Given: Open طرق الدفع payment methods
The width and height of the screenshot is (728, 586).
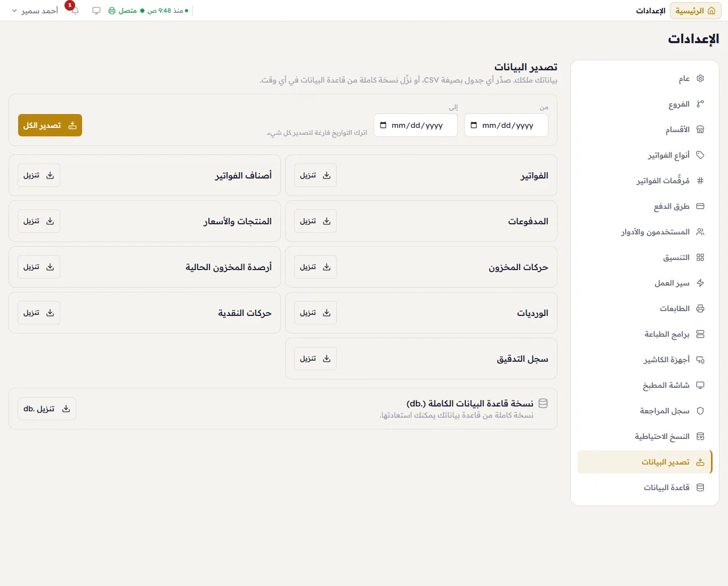Looking at the screenshot, I should tap(644, 206).
